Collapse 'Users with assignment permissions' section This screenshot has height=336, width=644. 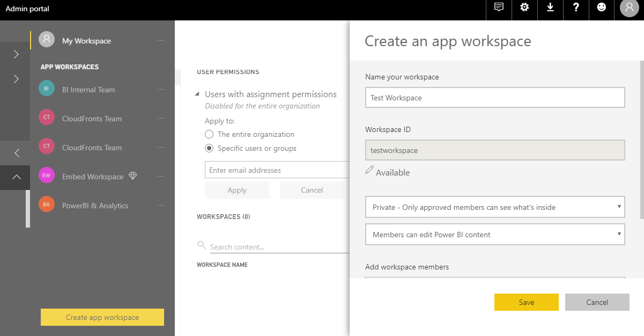coord(198,94)
